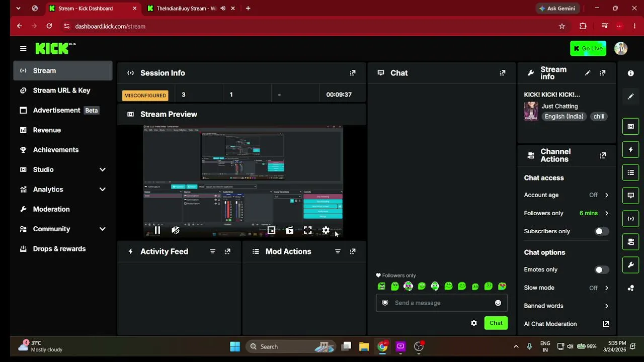Image resolution: width=644 pixels, height=362 pixels.
Task: Pop out the Mod Actions panel
Action: point(353,251)
